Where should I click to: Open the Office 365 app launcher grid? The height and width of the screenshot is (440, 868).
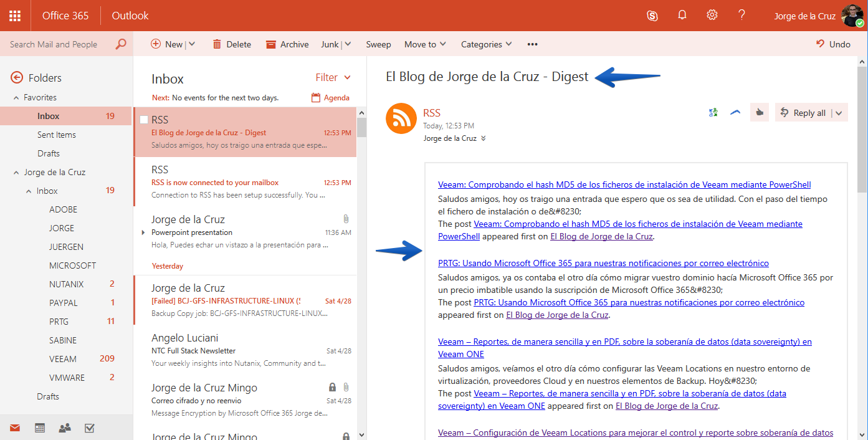[15, 16]
